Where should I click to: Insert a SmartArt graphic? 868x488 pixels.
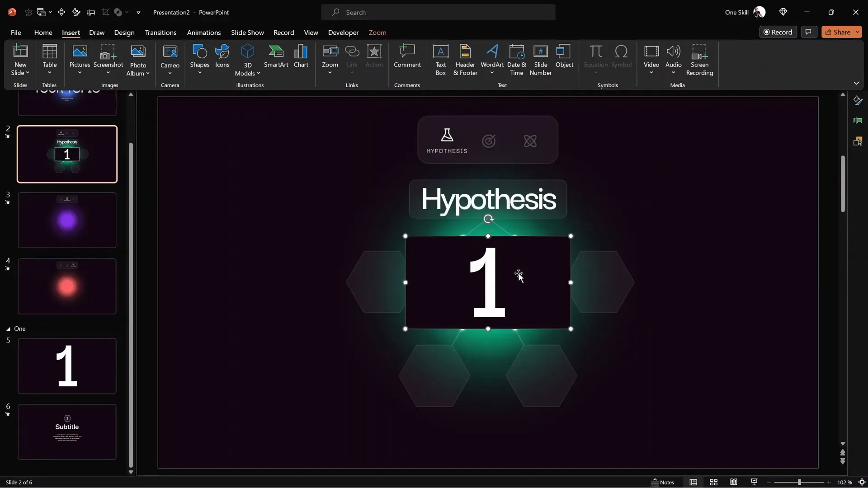coord(276,56)
